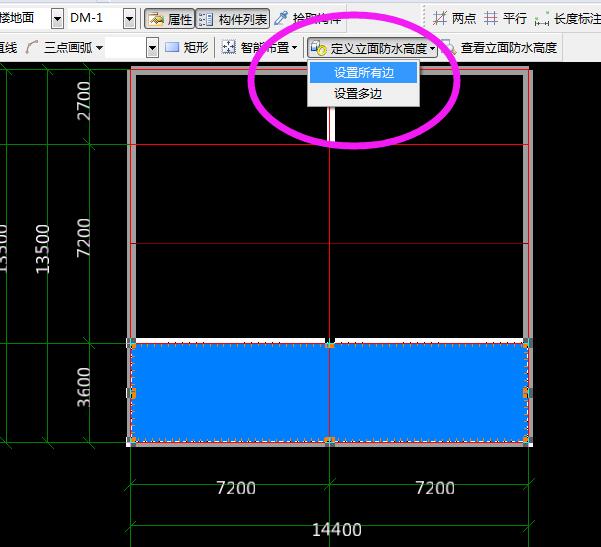This screenshot has width=601, height=547.
Task: Select the 平行 parallel axis tool
Action: point(505,18)
